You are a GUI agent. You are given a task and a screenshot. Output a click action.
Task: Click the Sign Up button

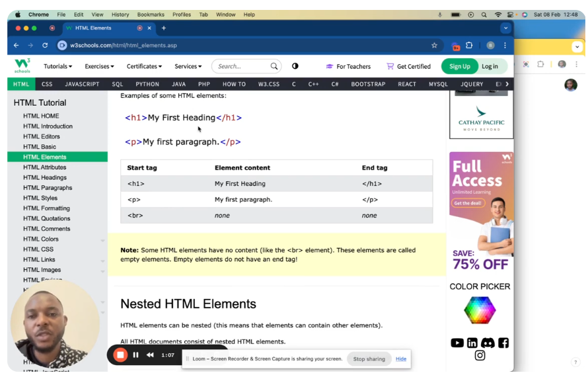[x=460, y=66]
